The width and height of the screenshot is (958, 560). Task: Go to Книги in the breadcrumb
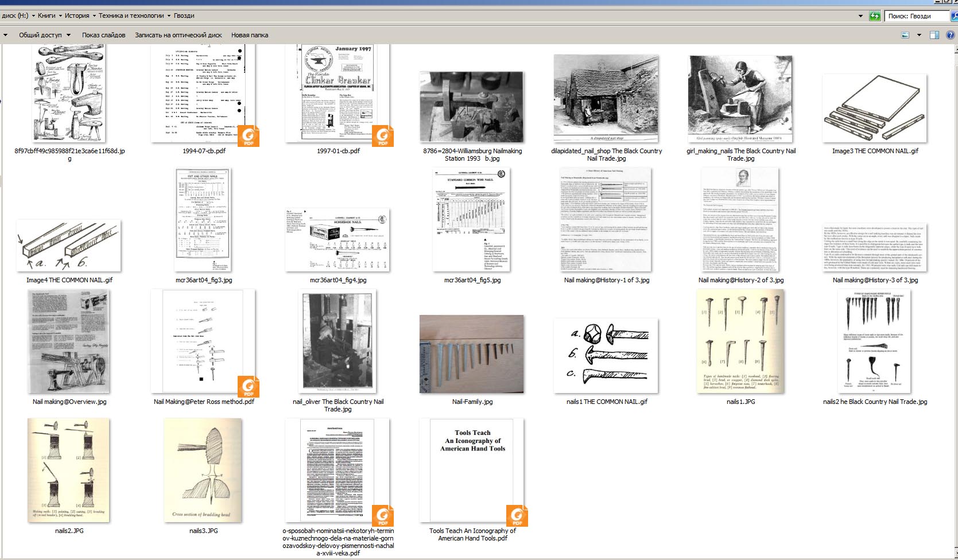[46, 15]
